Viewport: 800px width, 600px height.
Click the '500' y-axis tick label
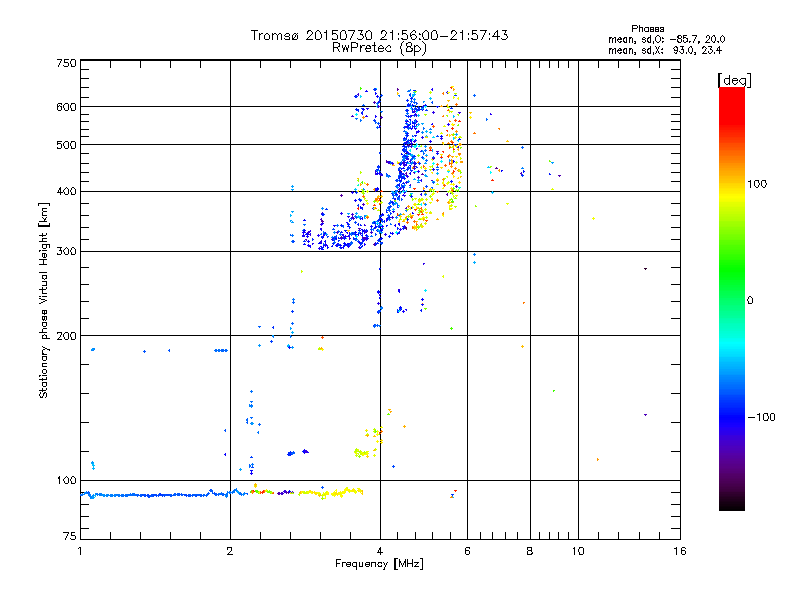coord(66,145)
